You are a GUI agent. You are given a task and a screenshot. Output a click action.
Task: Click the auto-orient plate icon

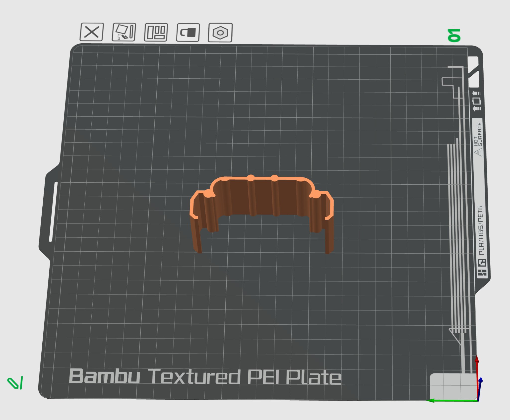[124, 32]
